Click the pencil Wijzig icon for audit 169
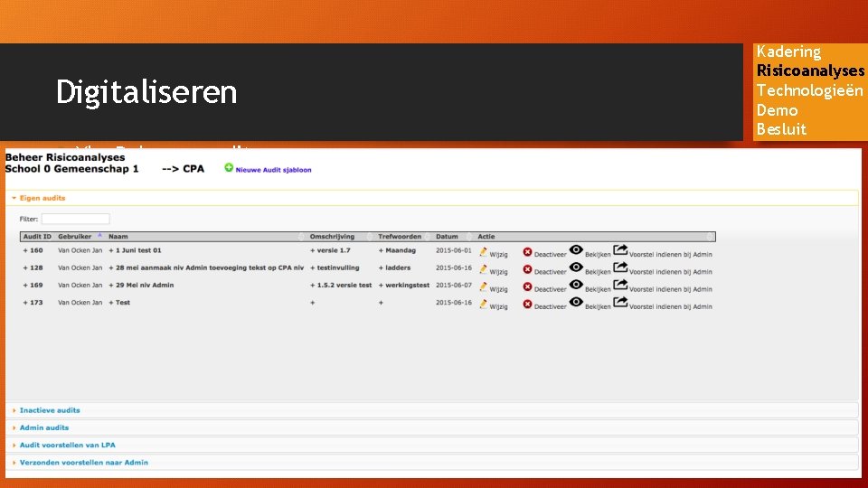Viewport: 868px width, 488px height. [483, 286]
